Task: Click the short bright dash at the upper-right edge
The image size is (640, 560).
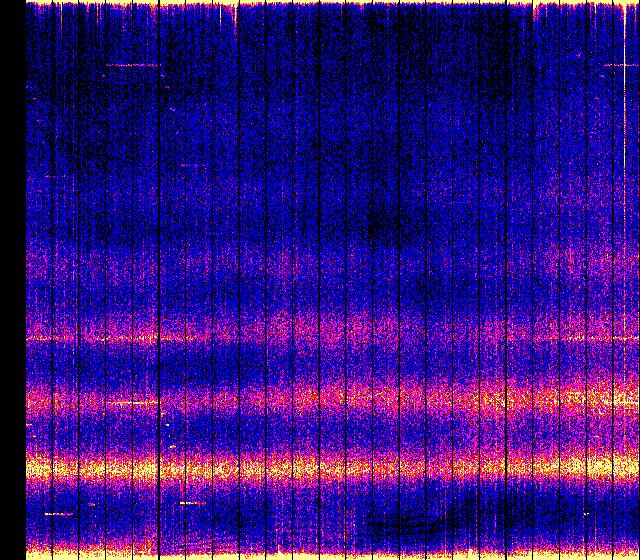Action: pyautogui.click(x=620, y=65)
